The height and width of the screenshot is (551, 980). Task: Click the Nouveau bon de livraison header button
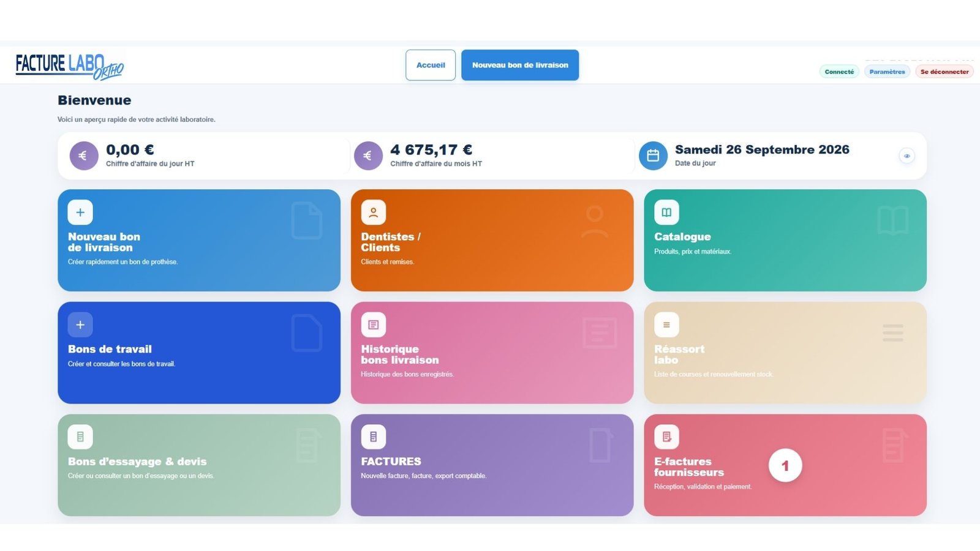click(520, 65)
